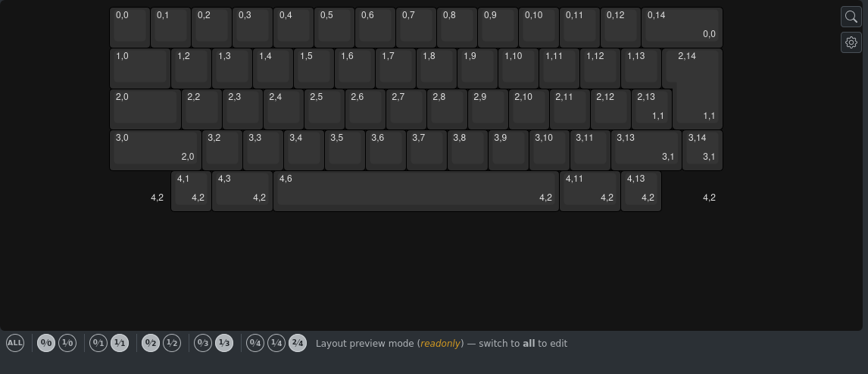This screenshot has width=868, height=374.
Task: Open the search magnifier tool
Action: [851, 17]
